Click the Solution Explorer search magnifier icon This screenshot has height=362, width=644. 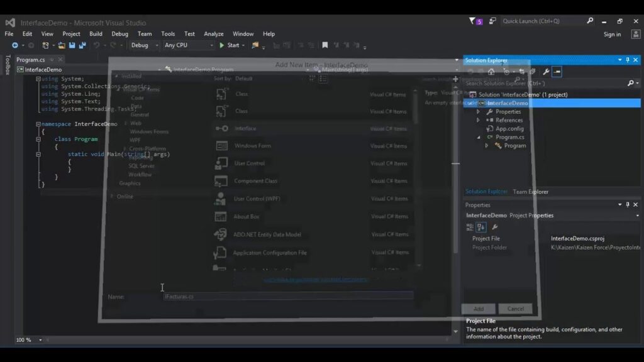coord(631,84)
